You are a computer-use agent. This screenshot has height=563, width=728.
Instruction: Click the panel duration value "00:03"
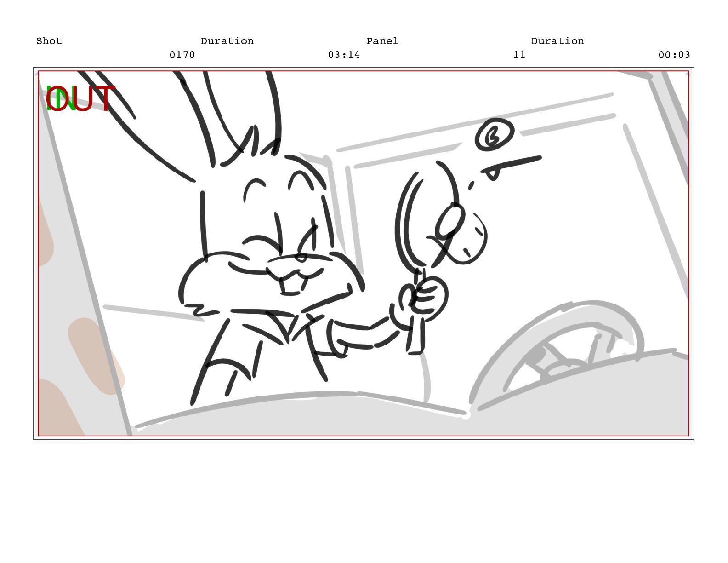coord(674,55)
